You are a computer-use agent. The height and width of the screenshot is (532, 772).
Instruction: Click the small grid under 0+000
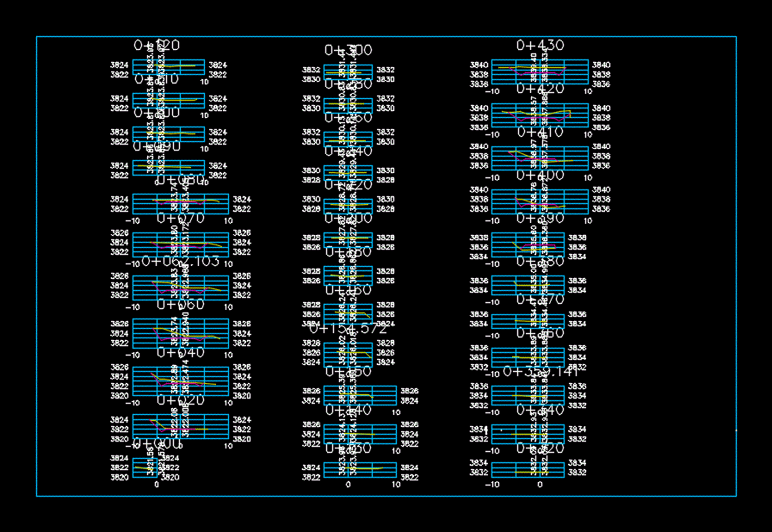[x=145, y=467]
